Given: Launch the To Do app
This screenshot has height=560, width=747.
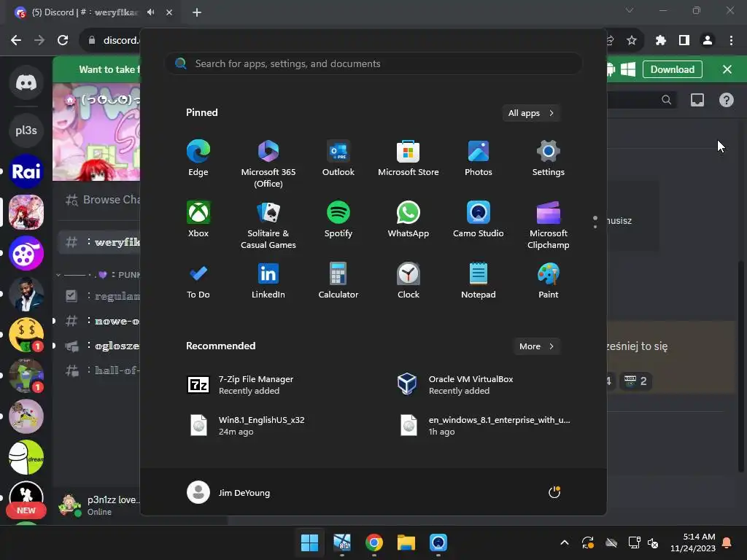Looking at the screenshot, I should point(198,281).
